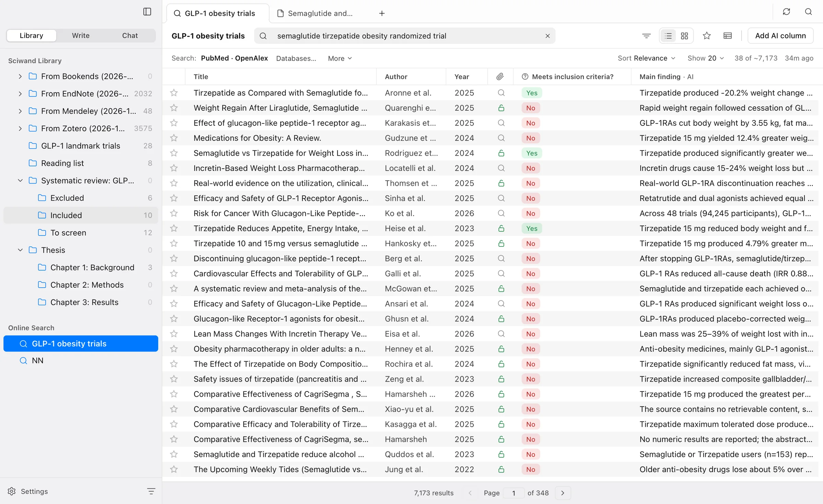Viewport: 823px width, 504px height.
Task: Open the Included folder
Action: tap(81, 215)
